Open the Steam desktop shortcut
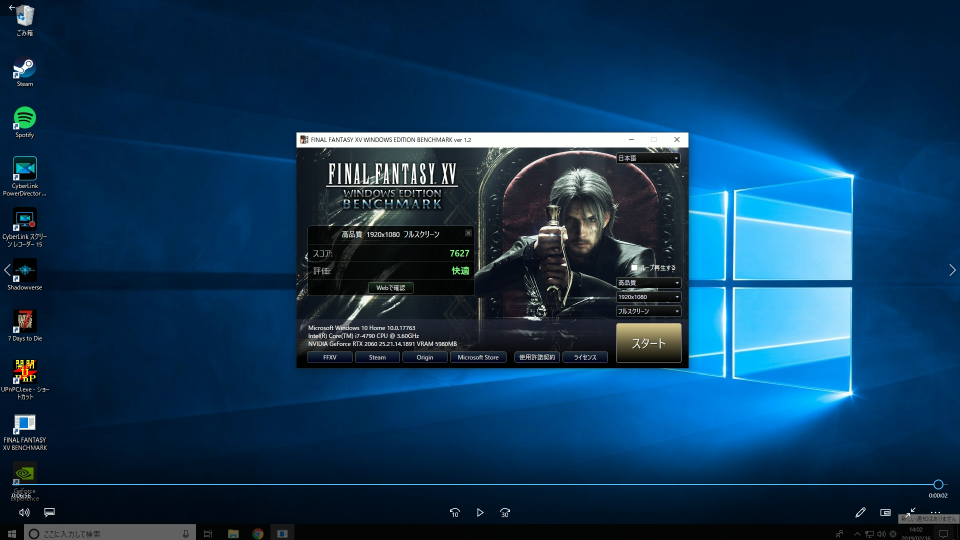960x540 pixels. tap(24, 72)
